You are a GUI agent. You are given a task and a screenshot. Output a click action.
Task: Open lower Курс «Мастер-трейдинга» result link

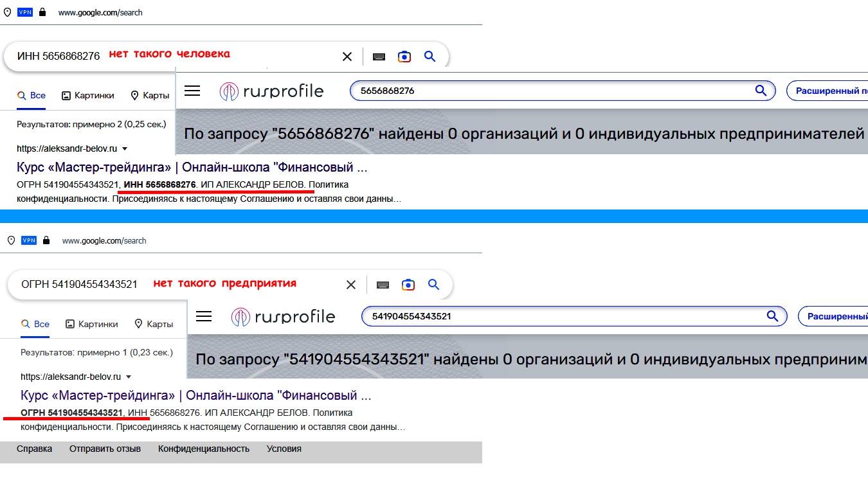click(196, 395)
